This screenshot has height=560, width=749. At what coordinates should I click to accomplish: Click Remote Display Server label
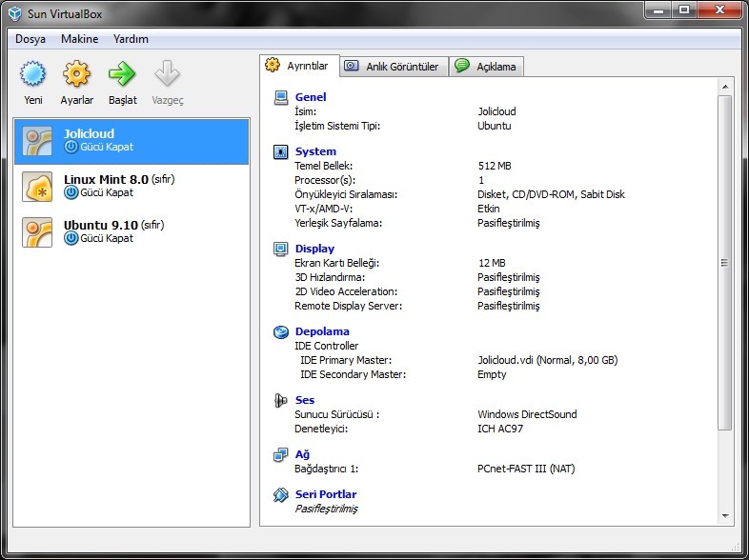click(348, 306)
